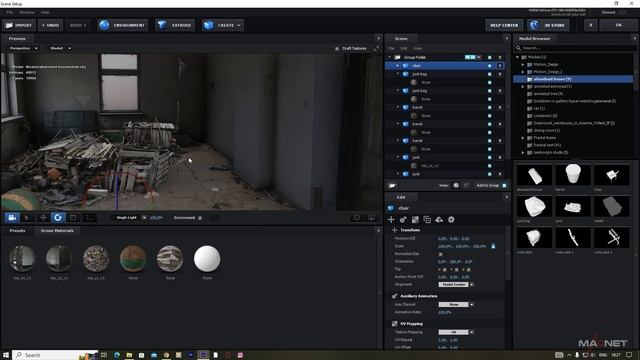Click the round view icon beside View label
This screenshot has height=360, width=640.
(x=456, y=185)
